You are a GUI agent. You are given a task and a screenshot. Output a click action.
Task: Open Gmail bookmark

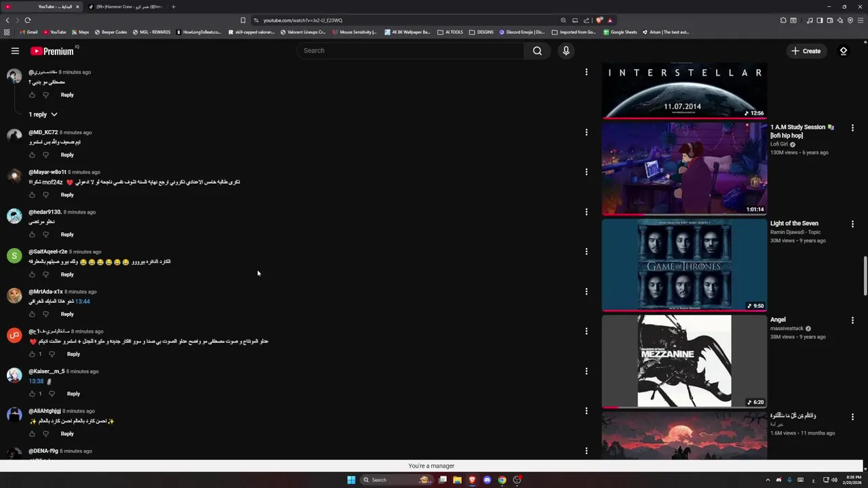click(x=28, y=32)
